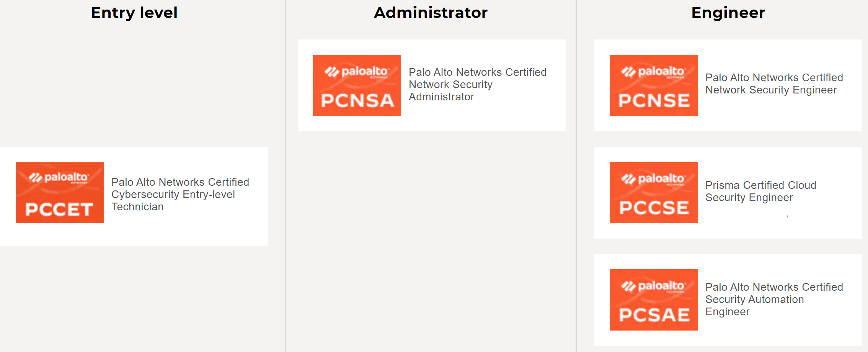
Task: Click paloalto logo on PCNSA badge
Action: (x=356, y=72)
